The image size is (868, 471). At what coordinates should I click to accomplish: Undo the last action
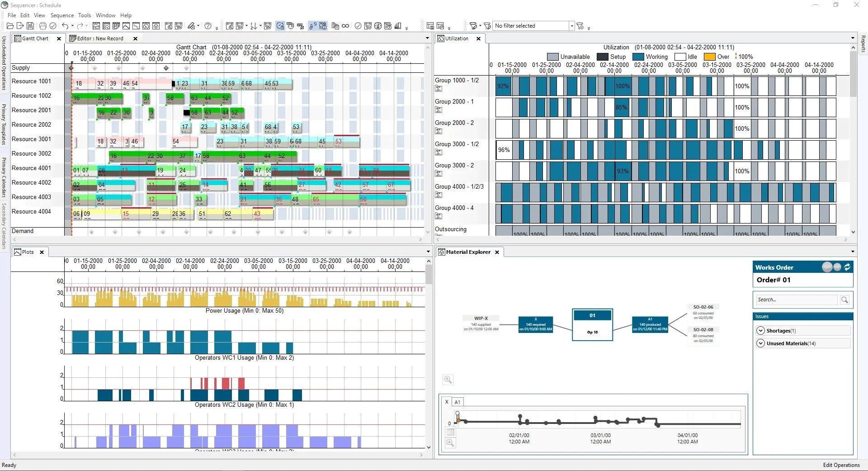click(x=65, y=26)
